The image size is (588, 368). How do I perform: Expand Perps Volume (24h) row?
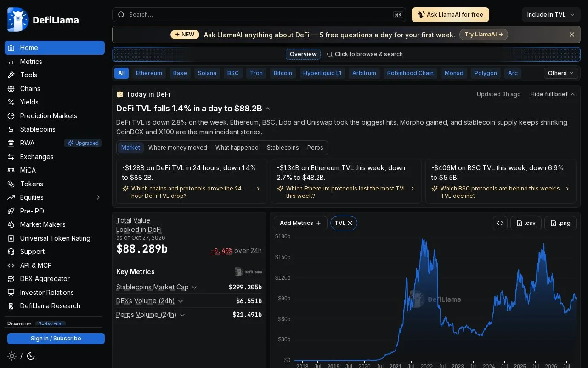point(182,315)
